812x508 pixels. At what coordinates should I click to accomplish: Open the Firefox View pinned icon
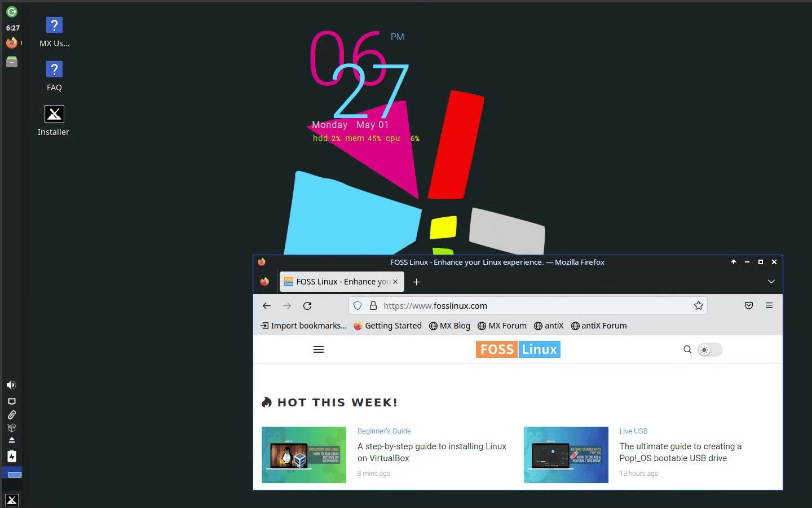click(264, 282)
